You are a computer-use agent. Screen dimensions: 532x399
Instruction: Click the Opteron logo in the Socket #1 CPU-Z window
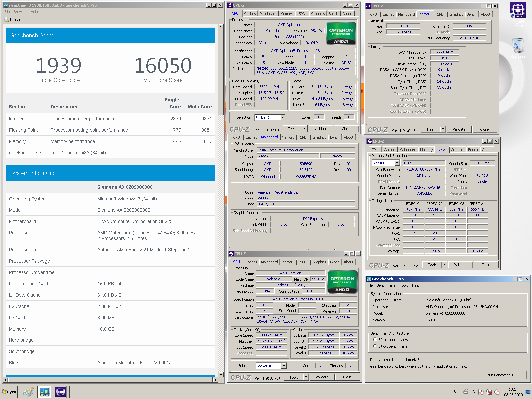[341, 33]
